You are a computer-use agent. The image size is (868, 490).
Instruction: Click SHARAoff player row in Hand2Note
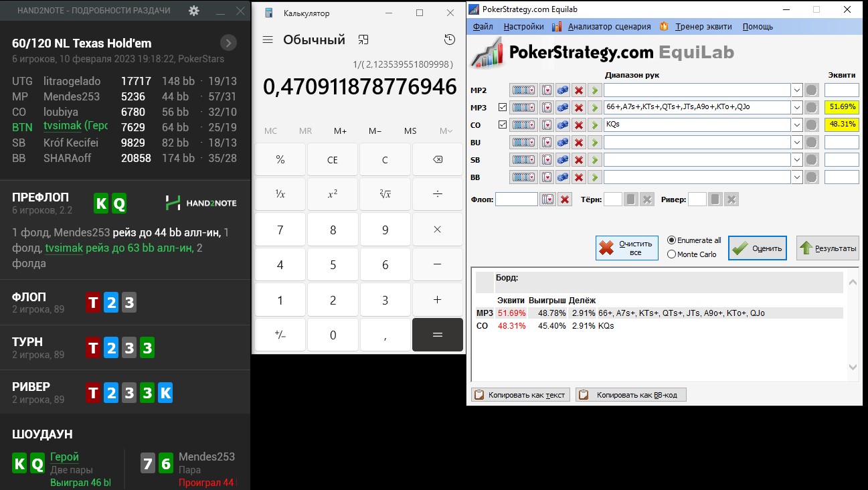click(x=125, y=158)
